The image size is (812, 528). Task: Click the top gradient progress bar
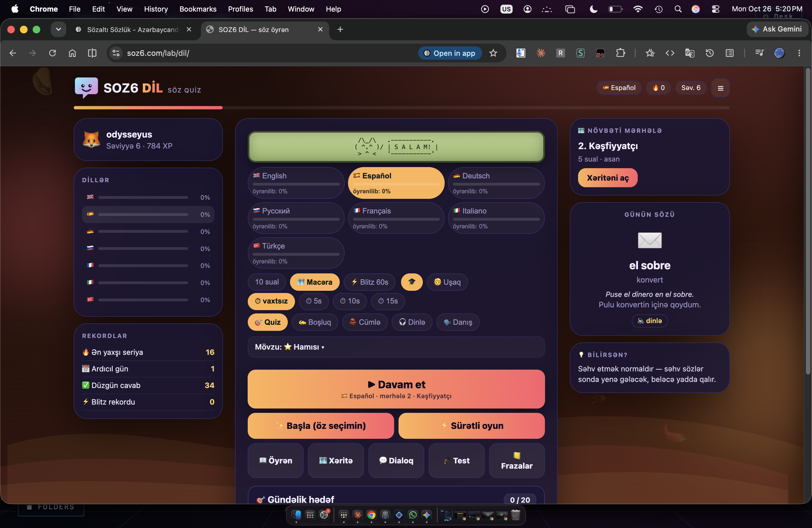coord(402,108)
